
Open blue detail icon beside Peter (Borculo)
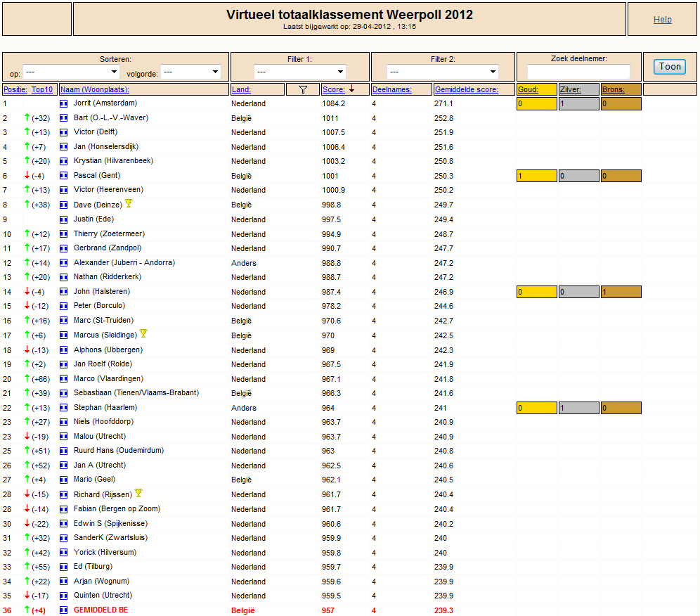coord(64,307)
